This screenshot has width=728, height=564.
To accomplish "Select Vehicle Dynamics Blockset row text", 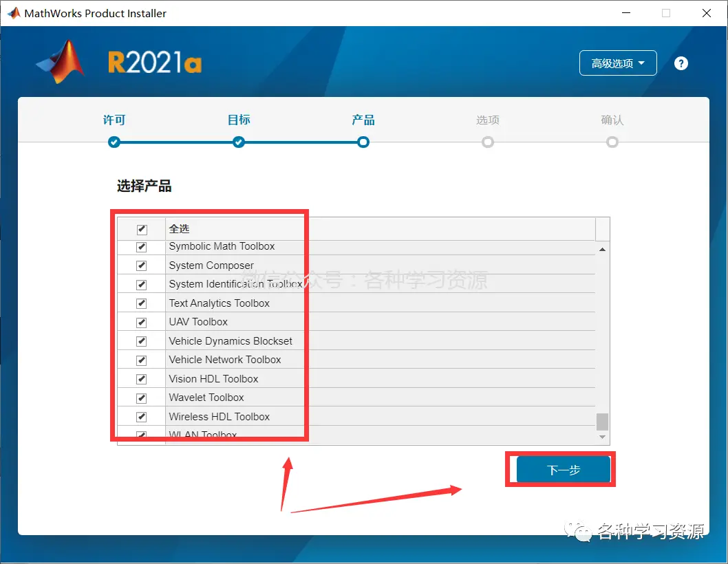I will click(231, 341).
